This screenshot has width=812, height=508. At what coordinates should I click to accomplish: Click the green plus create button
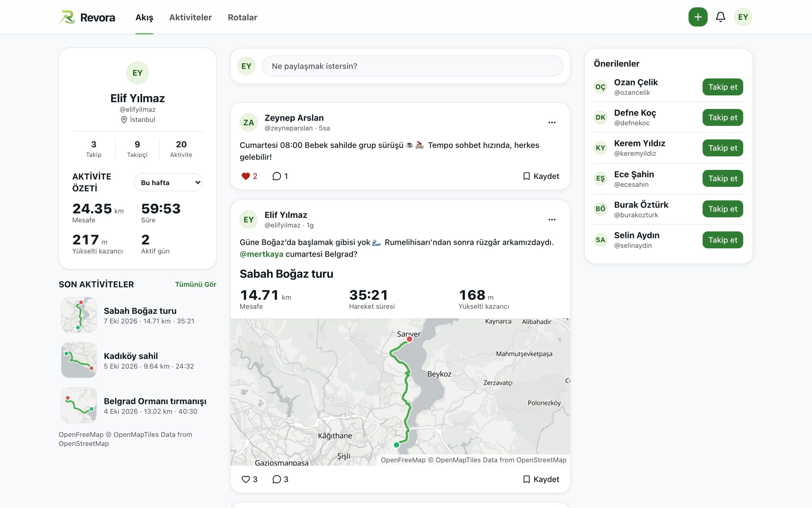[x=698, y=17]
